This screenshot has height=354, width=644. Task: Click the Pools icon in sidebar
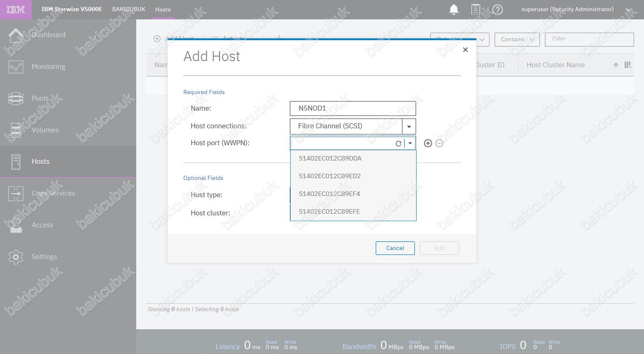(x=16, y=98)
